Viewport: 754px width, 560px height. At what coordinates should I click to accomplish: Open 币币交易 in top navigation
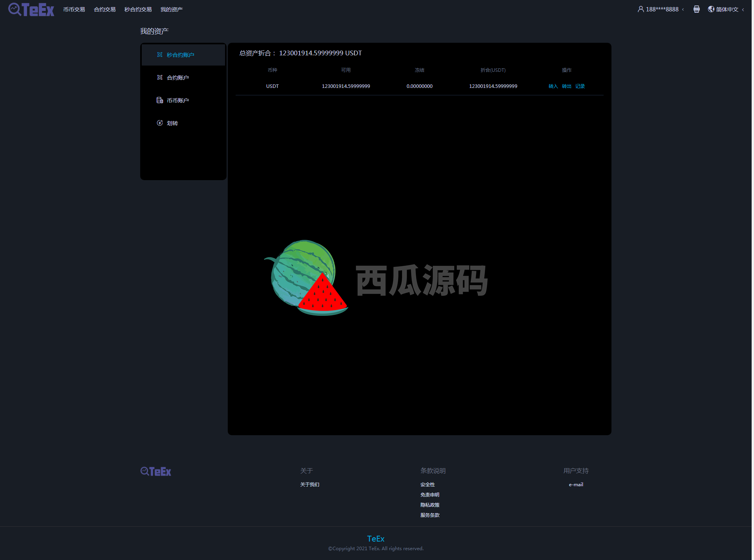(x=74, y=9)
